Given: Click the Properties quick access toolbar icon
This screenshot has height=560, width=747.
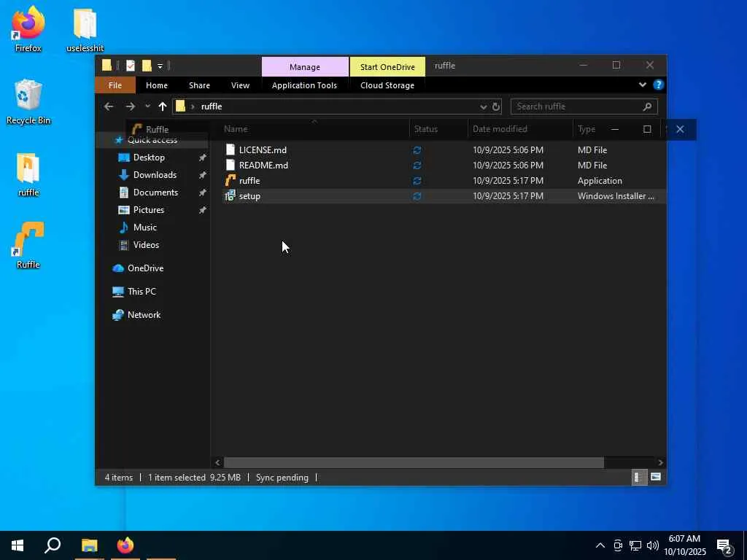Looking at the screenshot, I should (130, 66).
